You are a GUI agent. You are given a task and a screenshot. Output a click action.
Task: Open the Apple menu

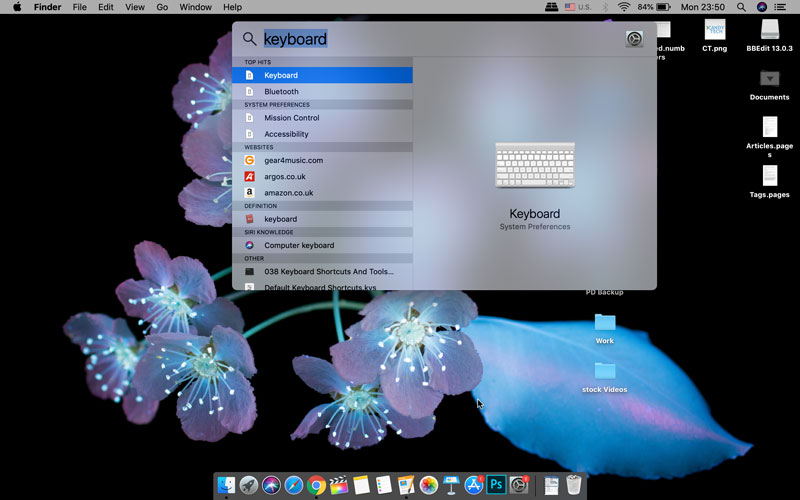coord(17,7)
